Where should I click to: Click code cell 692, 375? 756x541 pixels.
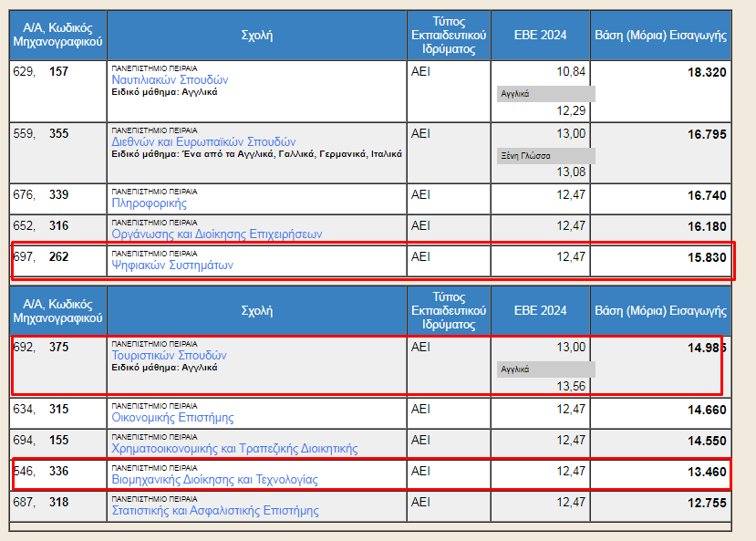click(x=57, y=367)
